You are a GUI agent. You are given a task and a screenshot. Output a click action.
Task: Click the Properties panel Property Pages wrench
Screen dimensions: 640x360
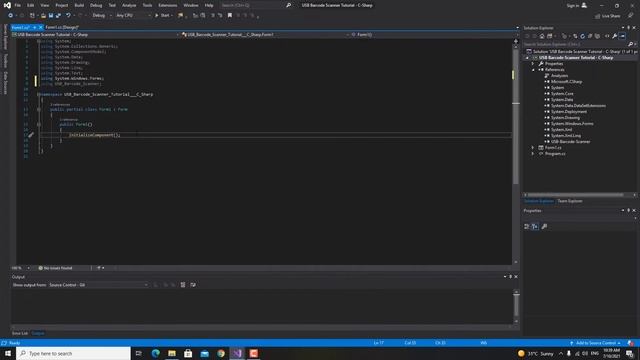coord(544,227)
